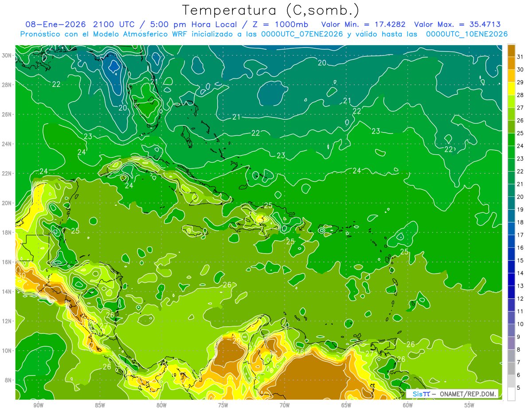Click the deep blue swatch between 13 and 14

click(511, 279)
